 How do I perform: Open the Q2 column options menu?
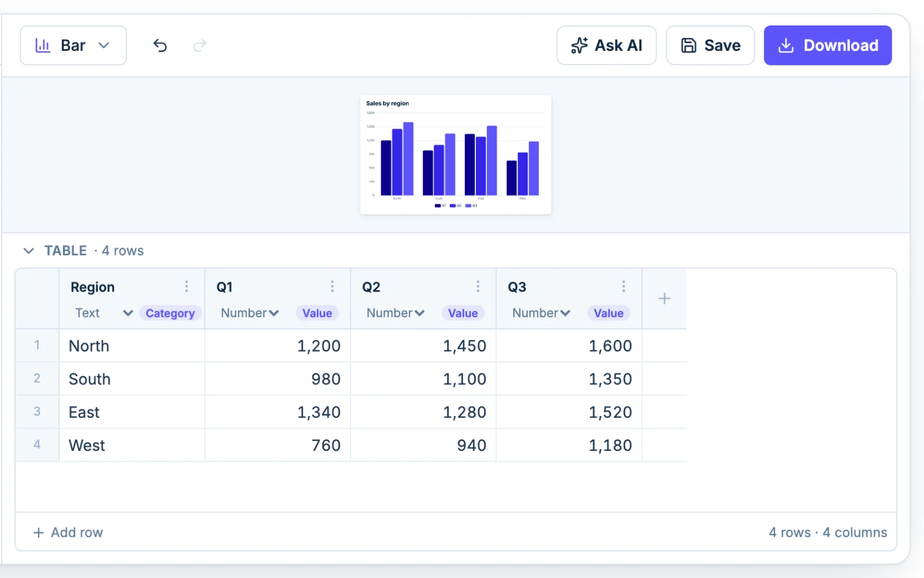point(478,287)
